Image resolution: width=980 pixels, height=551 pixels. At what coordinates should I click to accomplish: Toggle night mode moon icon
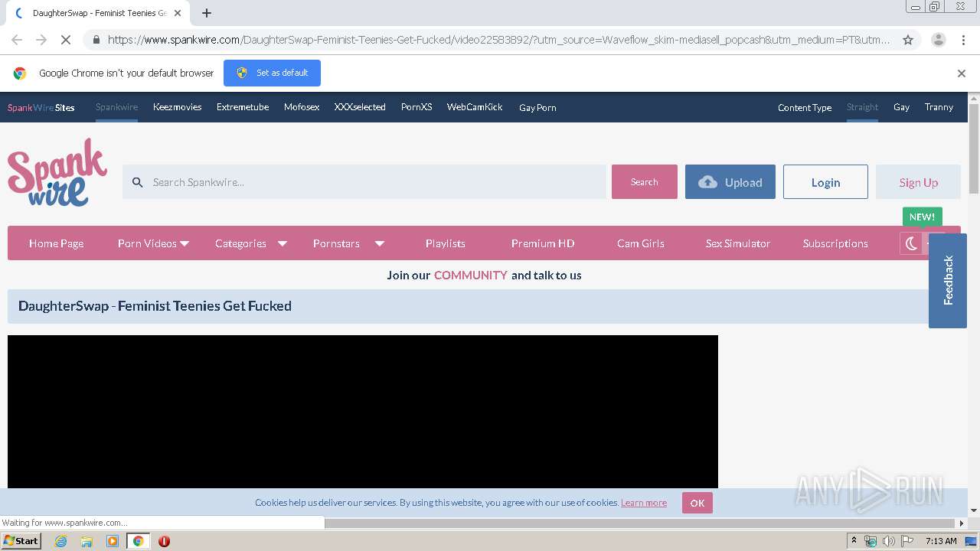911,243
